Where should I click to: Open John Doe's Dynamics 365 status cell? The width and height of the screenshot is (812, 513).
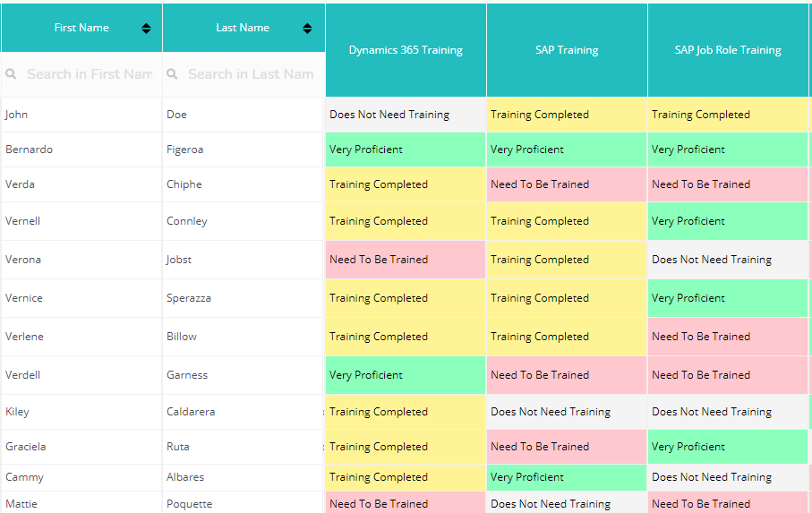[406, 115]
